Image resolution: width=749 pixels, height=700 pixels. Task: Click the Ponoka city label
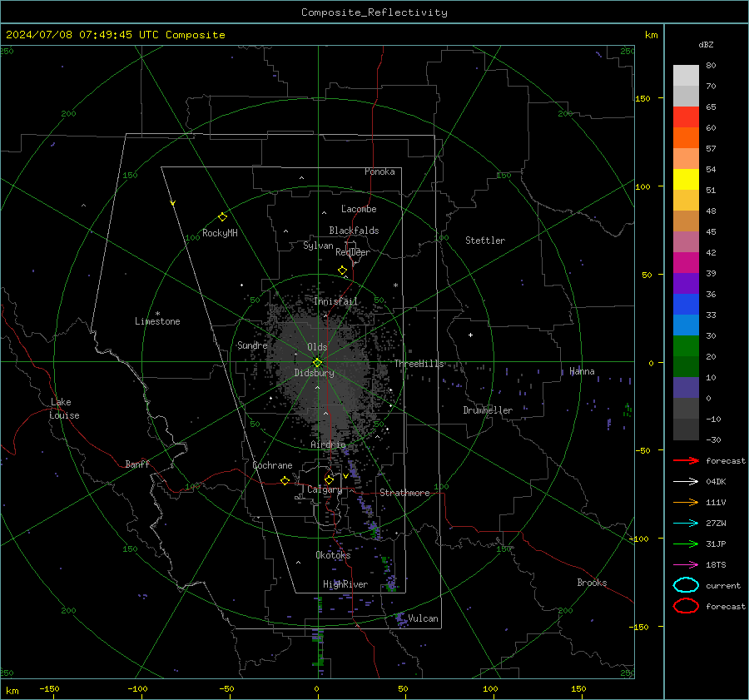(x=379, y=171)
